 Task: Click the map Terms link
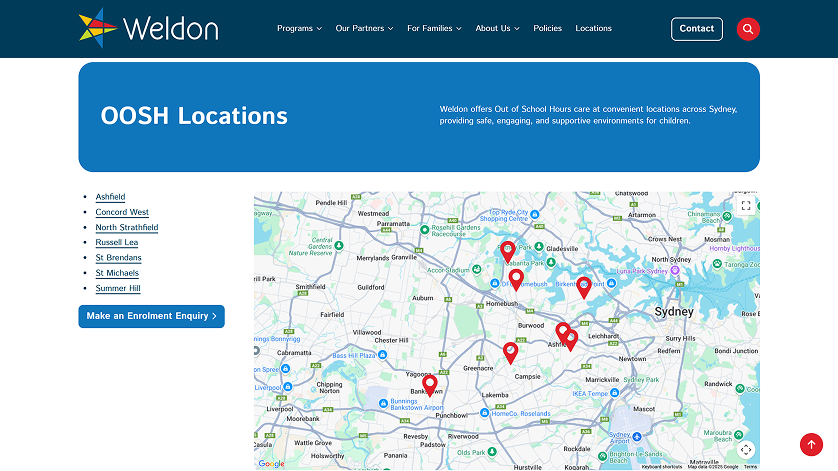click(750, 467)
